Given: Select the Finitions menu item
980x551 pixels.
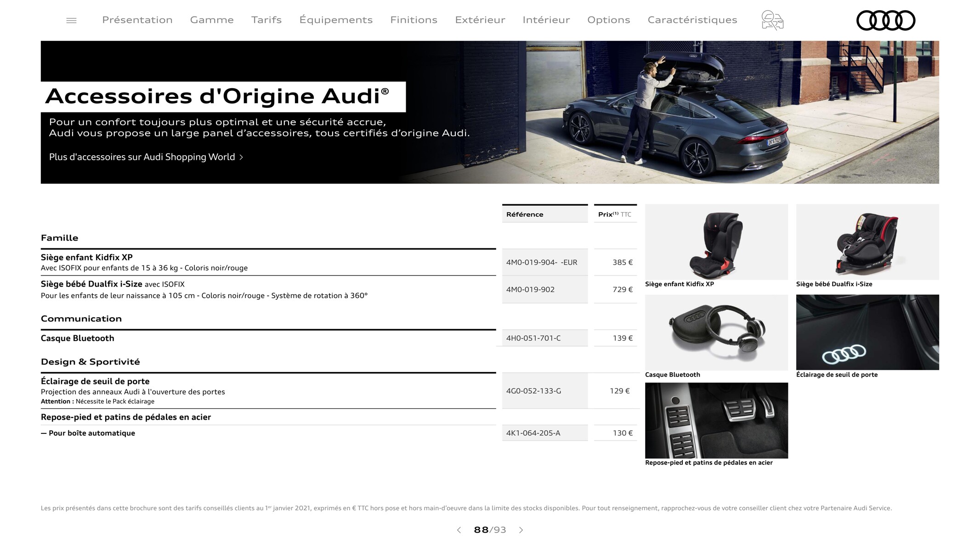Looking at the screenshot, I should pos(414,20).
